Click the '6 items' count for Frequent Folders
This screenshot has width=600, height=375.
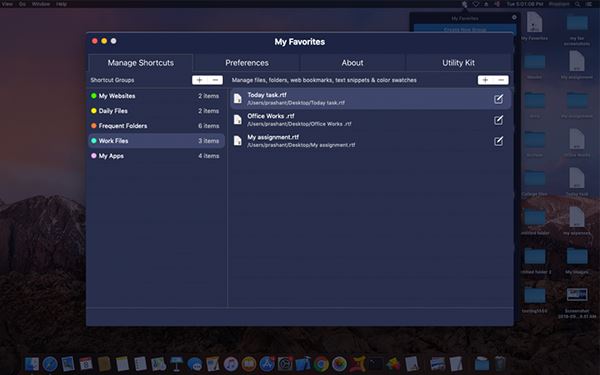coord(209,126)
